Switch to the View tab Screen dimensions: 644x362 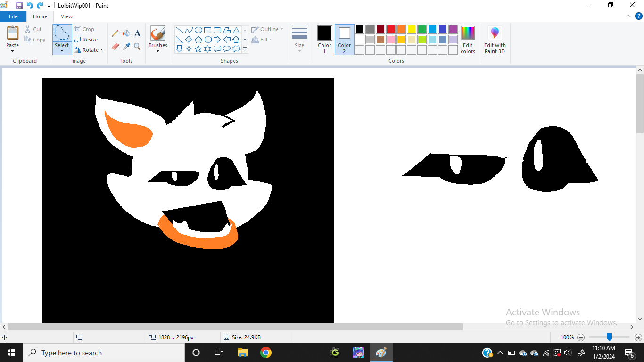click(66, 16)
